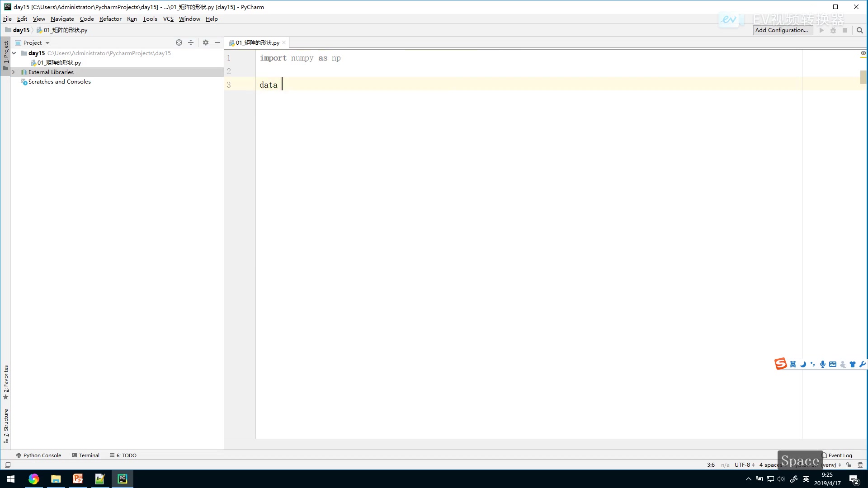Click the green Run arrow in the toolbar
868x488 pixels.
pos(821,30)
